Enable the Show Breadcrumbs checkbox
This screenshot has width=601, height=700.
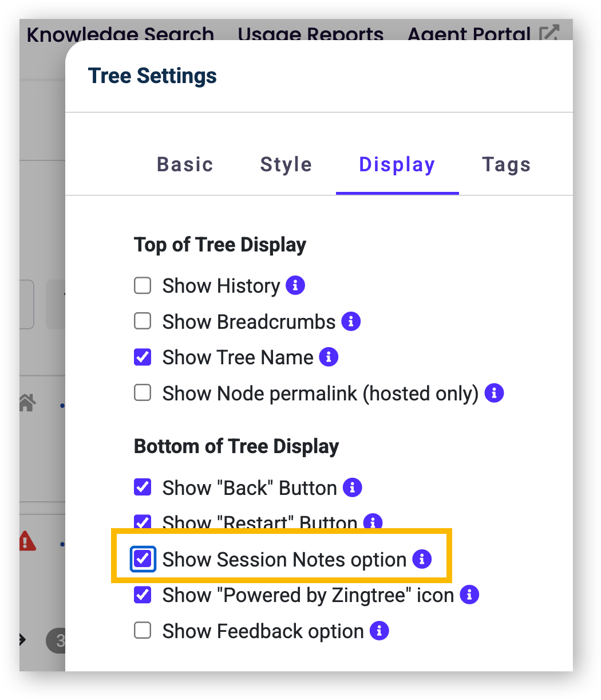143,321
